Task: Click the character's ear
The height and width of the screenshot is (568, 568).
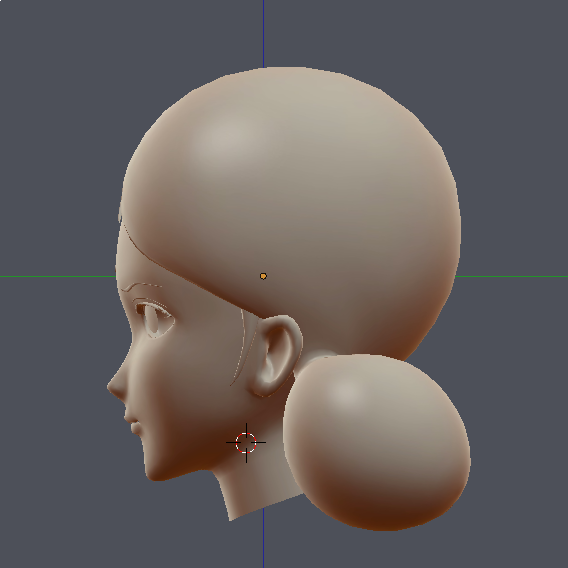Action: 277,356
